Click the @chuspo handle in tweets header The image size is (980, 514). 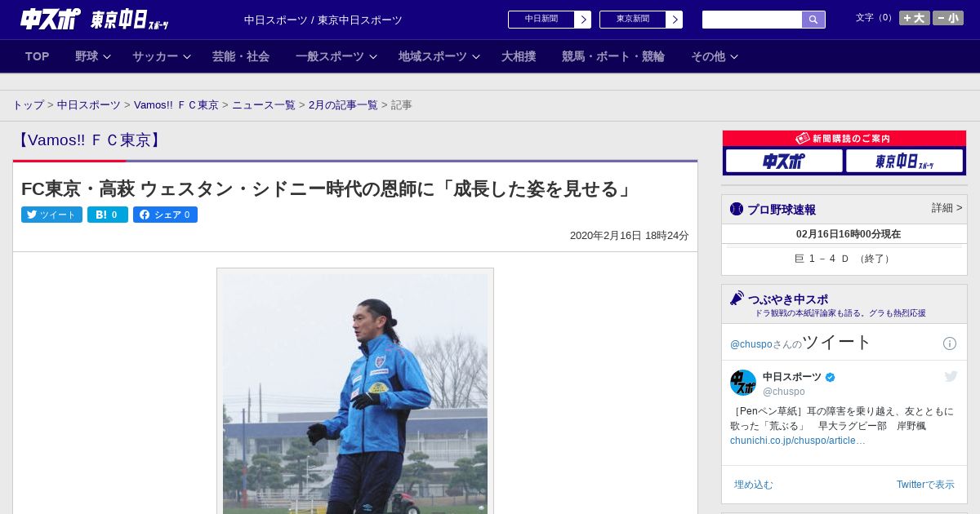[x=751, y=344]
